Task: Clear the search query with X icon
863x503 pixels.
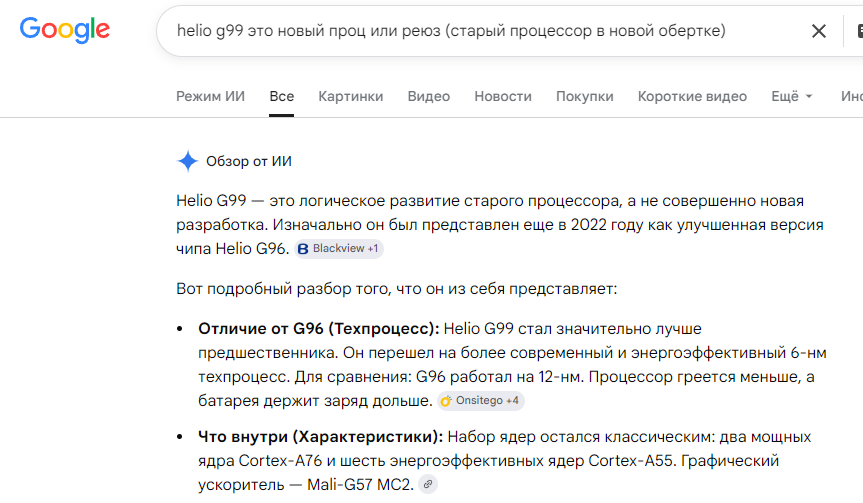Action: [818, 31]
